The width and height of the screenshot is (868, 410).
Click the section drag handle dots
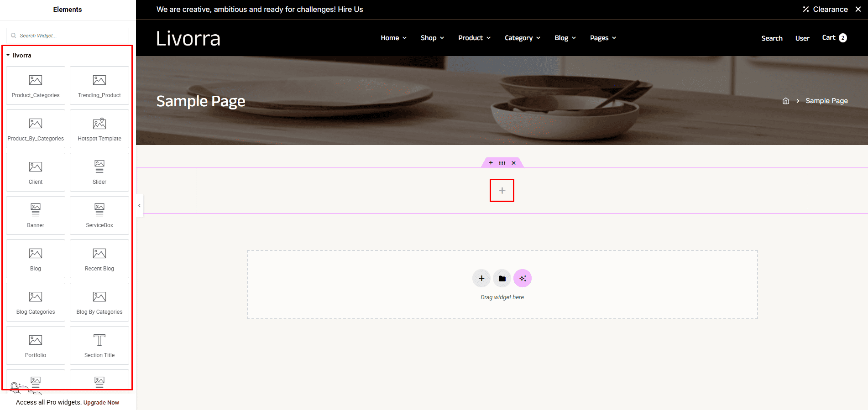click(502, 163)
